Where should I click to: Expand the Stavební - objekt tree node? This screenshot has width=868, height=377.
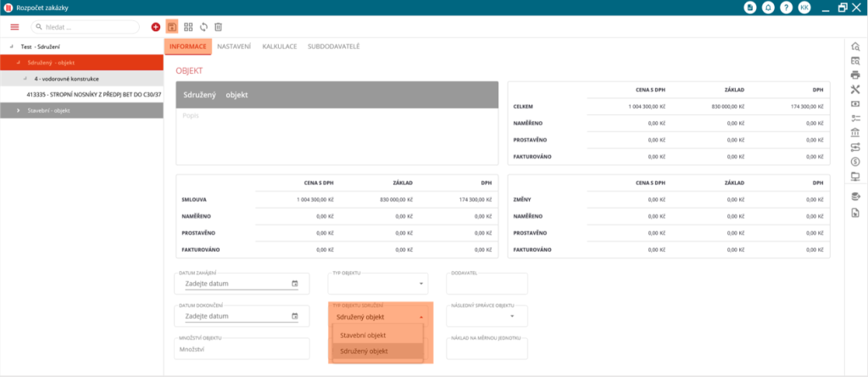18,110
